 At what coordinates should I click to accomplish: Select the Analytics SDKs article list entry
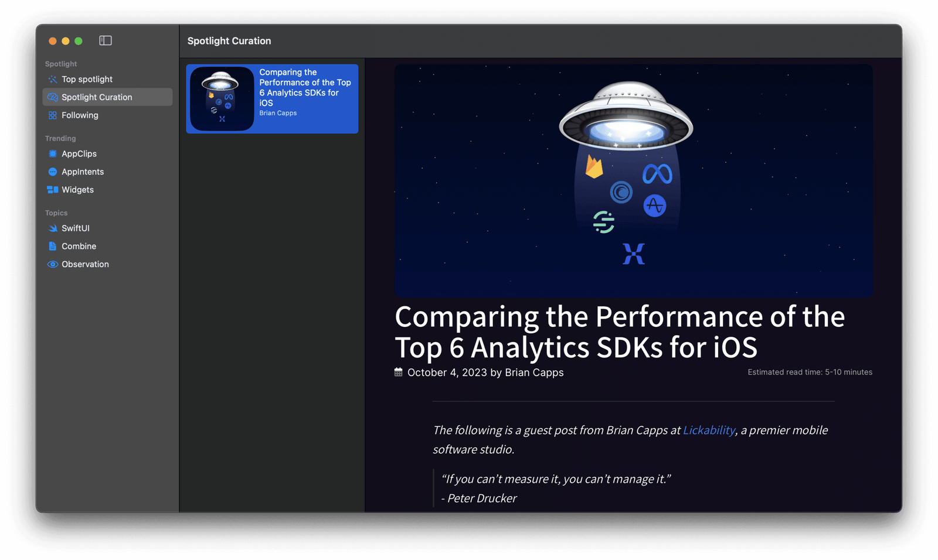coord(271,98)
